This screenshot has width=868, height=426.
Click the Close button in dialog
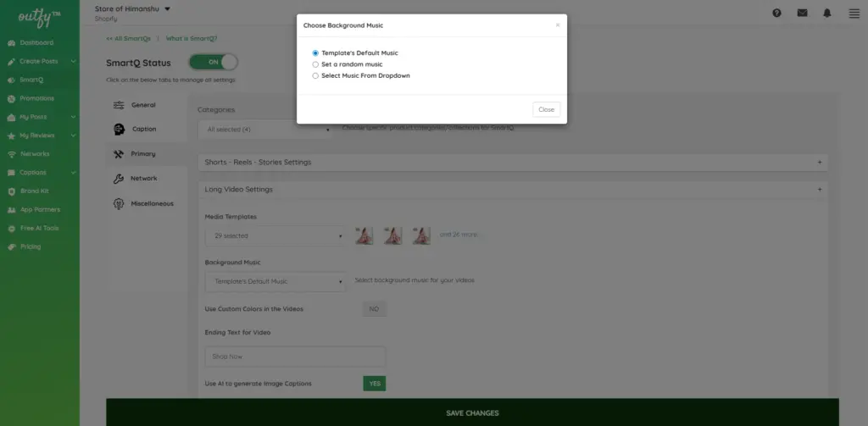click(546, 109)
